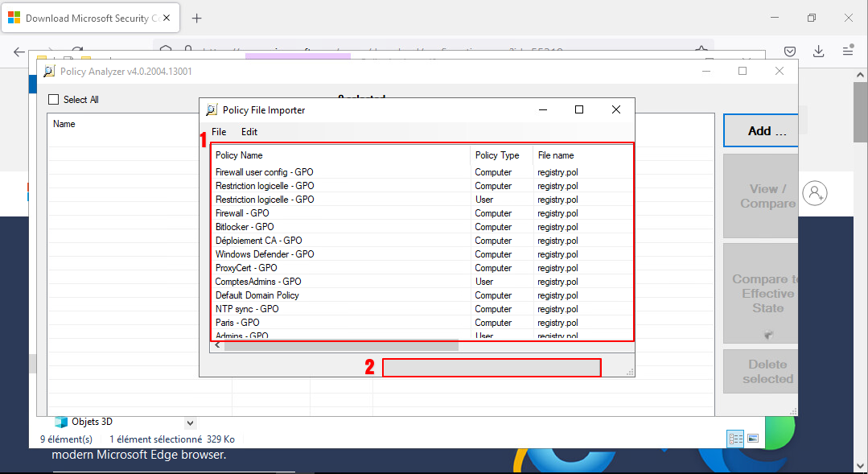Open the Firefox downloads panel
The image size is (868, 474).
click(818, 51)
